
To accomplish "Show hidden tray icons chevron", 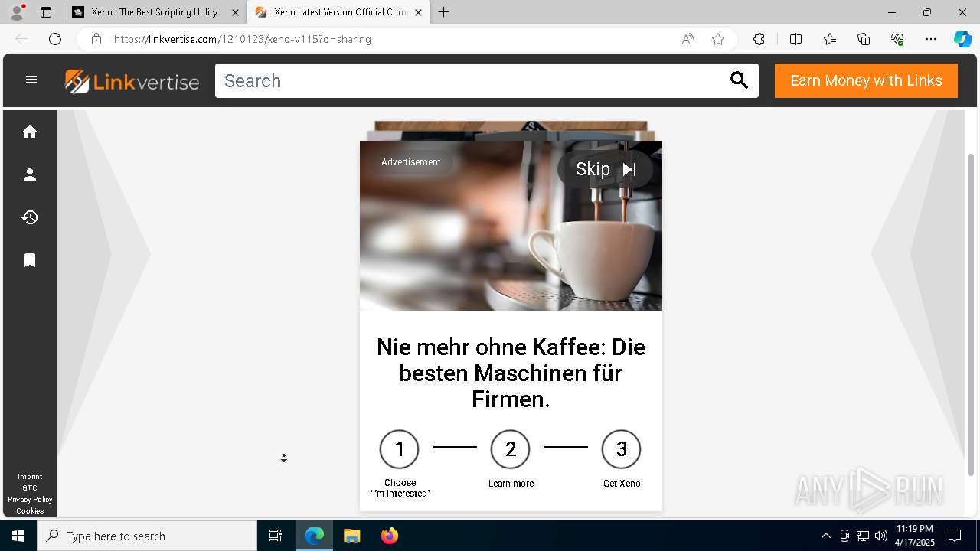I will pyautogui.click(x=825, y=536).
